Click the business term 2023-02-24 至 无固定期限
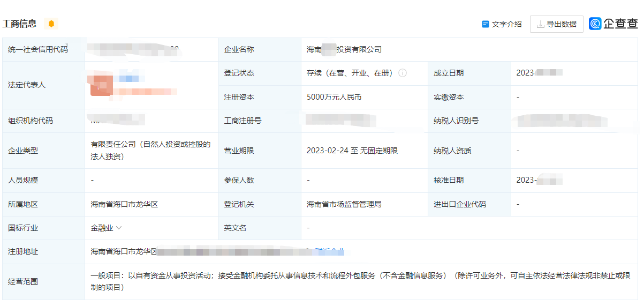The image size is (644, 306). click(352, 151)
